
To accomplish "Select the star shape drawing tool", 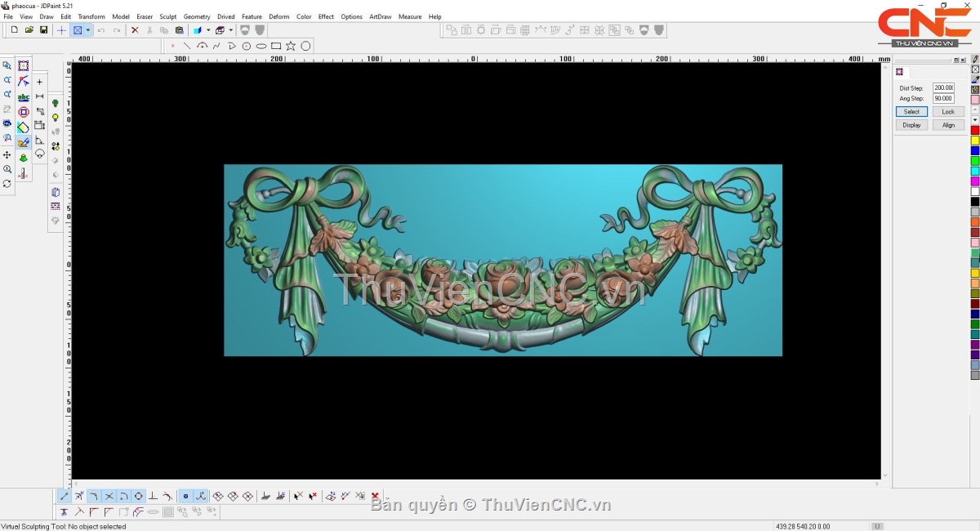I will tap(291, 46).
